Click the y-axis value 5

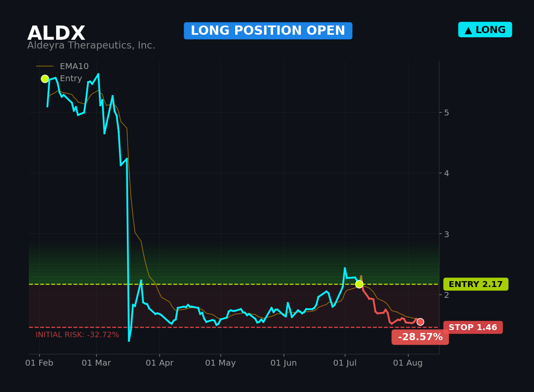[x=447, y=113]
